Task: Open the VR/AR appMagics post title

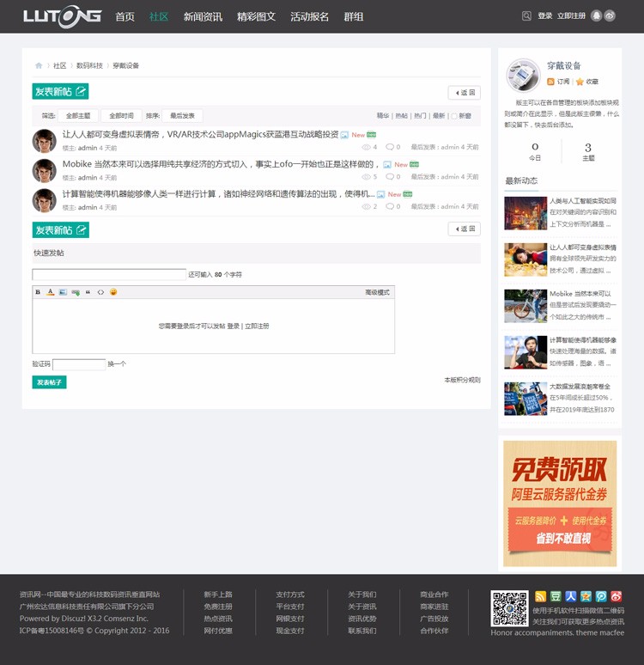Action: (201, 134)
